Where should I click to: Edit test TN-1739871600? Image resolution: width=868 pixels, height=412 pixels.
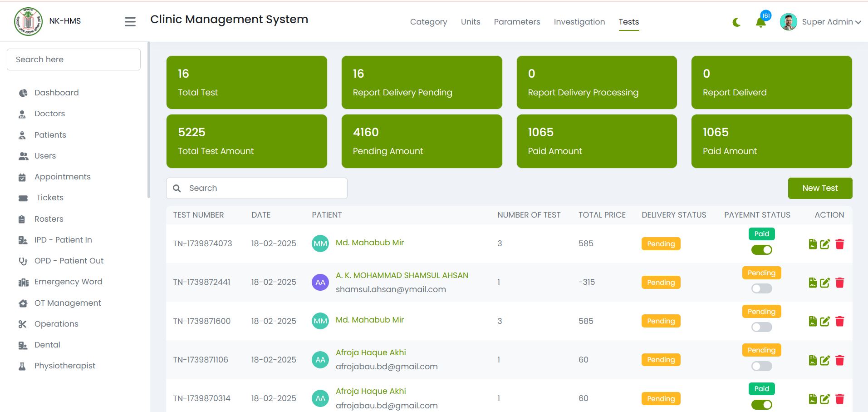pyautogui.click(x=825, y=321)
